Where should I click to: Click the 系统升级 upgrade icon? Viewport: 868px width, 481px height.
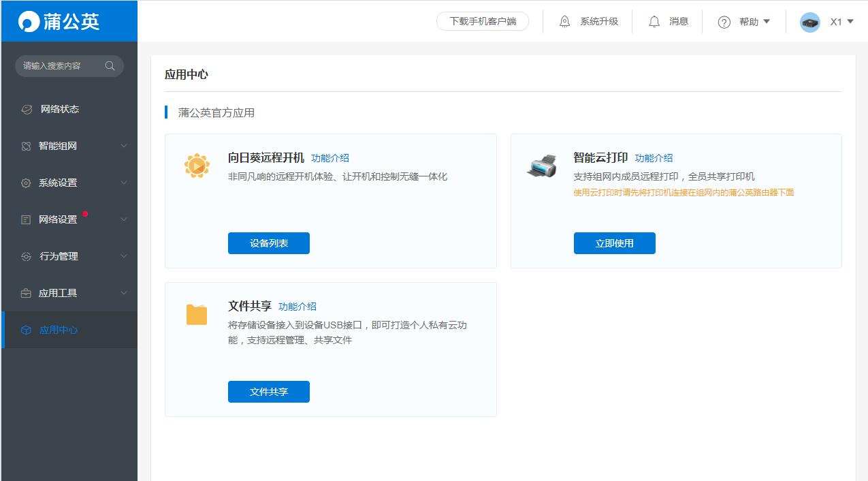(564, 21)
